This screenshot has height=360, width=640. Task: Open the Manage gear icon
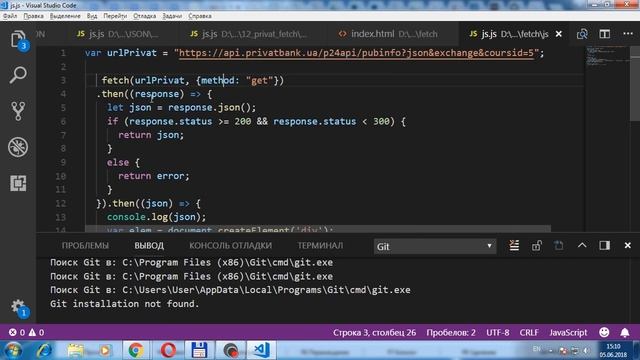pyautogui.click(x=18, y=307)
